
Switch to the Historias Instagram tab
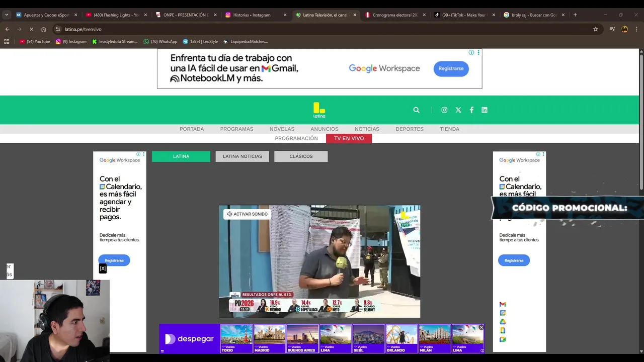click(256, 15)
